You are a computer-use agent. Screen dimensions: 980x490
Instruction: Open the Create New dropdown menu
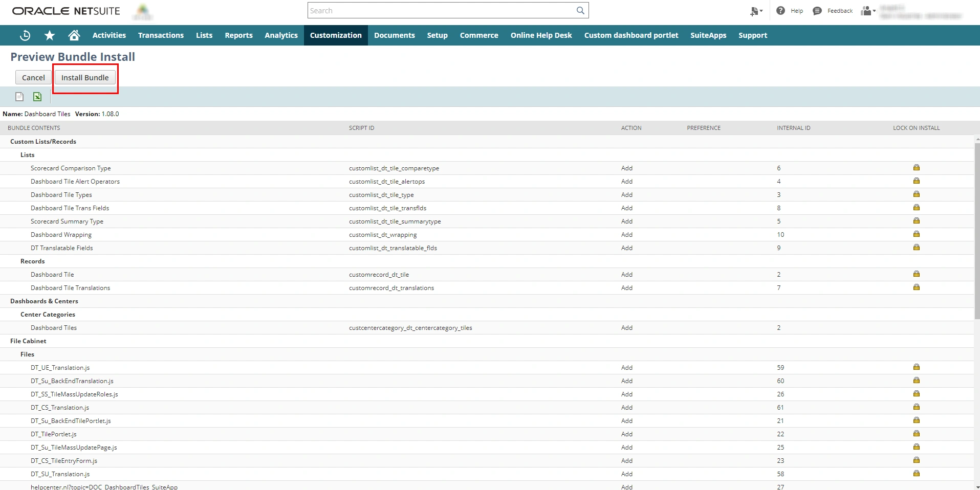(756, 11)
